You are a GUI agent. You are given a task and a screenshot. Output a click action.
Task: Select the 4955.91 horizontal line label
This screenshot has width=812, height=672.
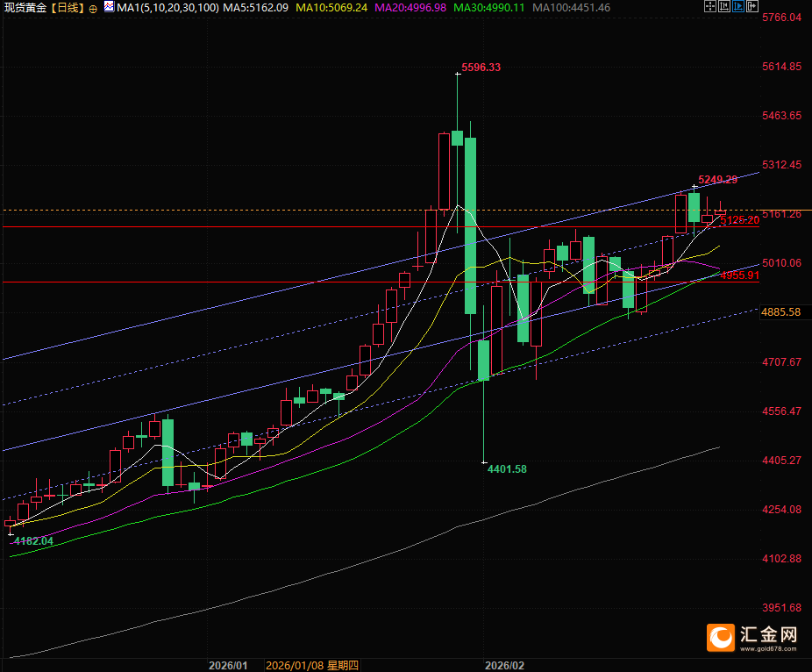739,275
